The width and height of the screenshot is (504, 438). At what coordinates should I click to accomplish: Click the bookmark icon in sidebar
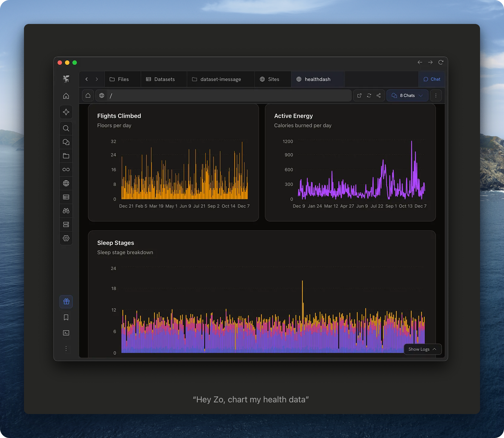coord(66,318)
